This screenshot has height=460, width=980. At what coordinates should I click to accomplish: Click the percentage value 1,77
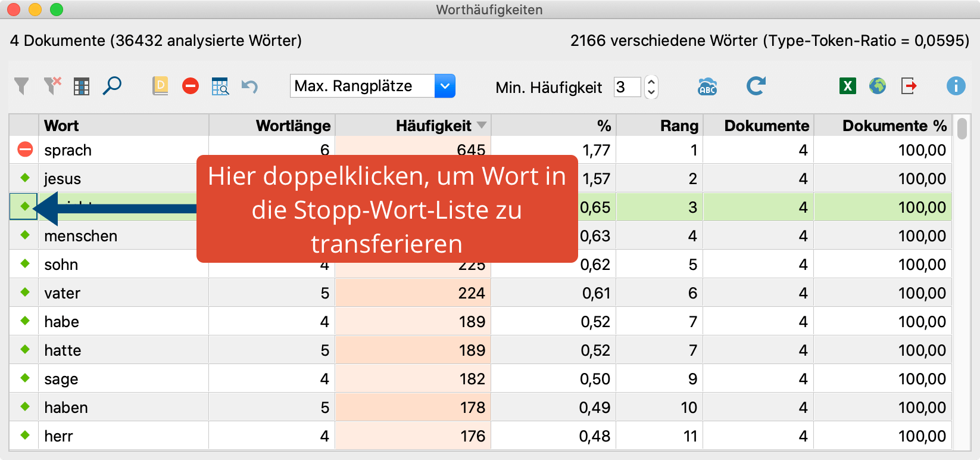point(597,150)
